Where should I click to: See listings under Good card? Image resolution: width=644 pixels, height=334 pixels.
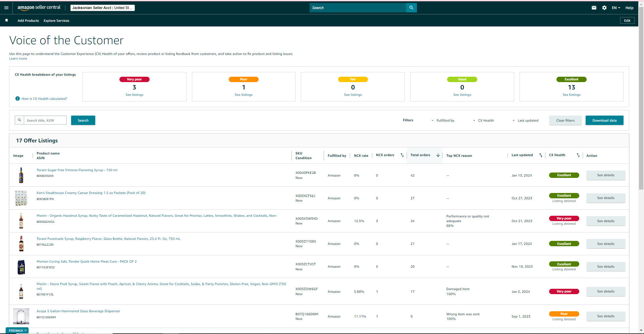[x=462, y=95]
